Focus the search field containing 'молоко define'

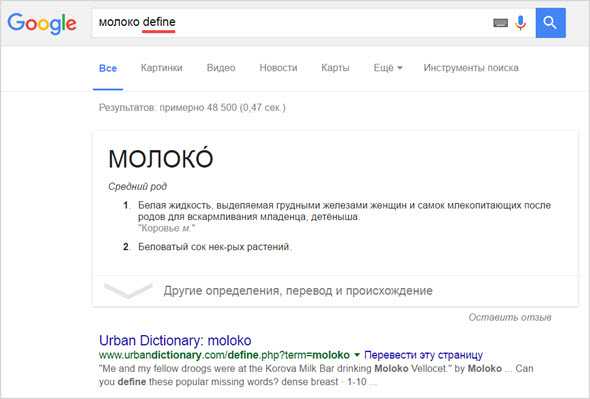click(x=290, y=23)
